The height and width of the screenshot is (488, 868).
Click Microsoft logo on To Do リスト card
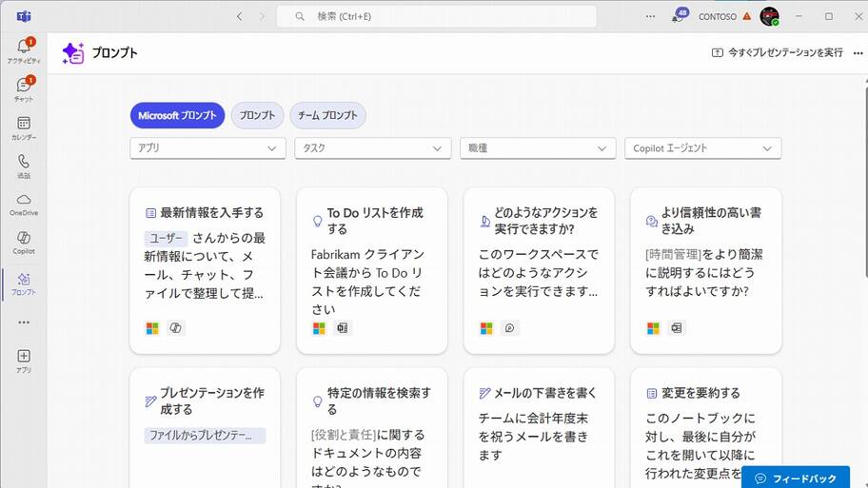tap(320, 328)
